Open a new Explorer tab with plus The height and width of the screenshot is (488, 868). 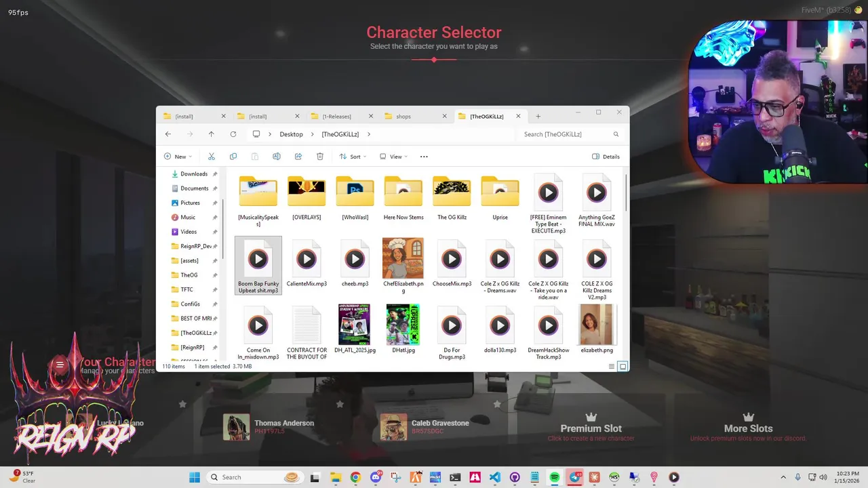pyautogui.click(x=538, y=116)
